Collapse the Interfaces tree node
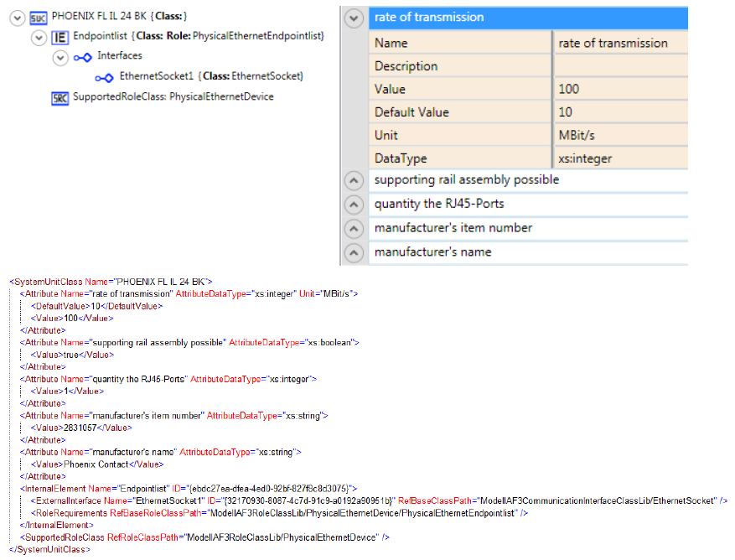Screen dimensions: 735x560 (60, 57)
